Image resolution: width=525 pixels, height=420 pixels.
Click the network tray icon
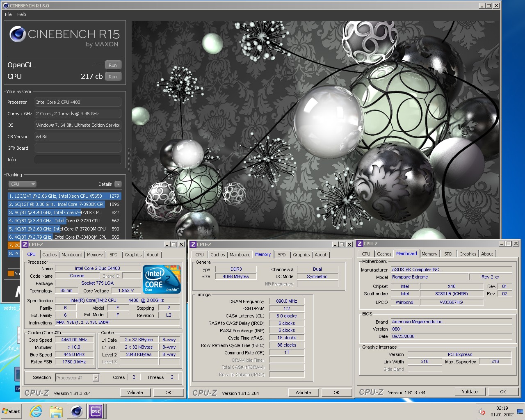coord(520,411)
